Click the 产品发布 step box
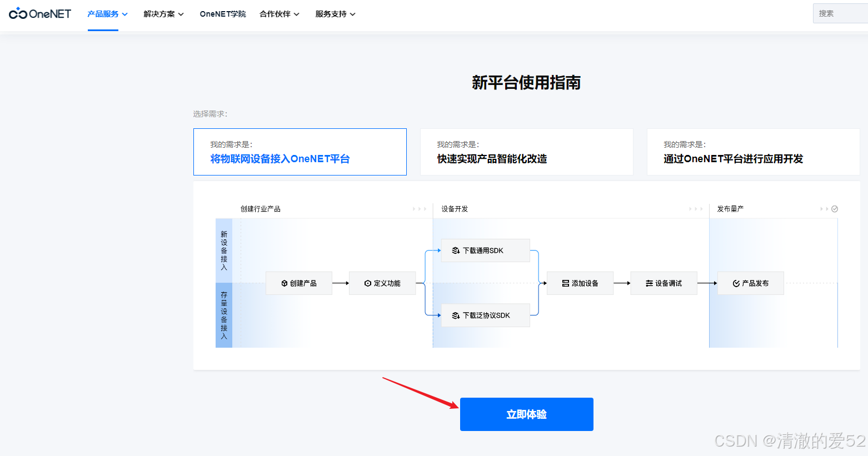This screenshot has width=868, height=456. pos(751,283)
